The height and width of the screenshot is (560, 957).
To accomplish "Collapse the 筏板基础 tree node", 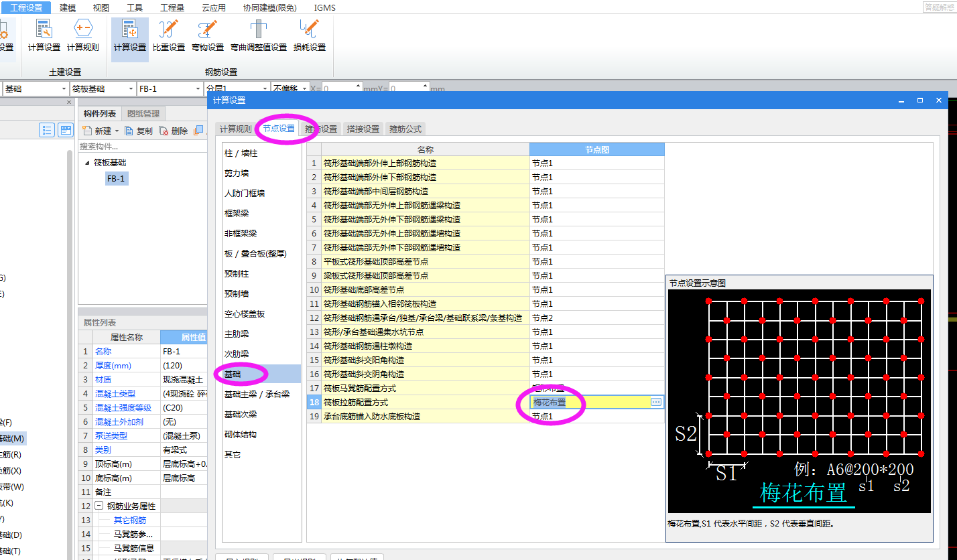I will point(86,162).
